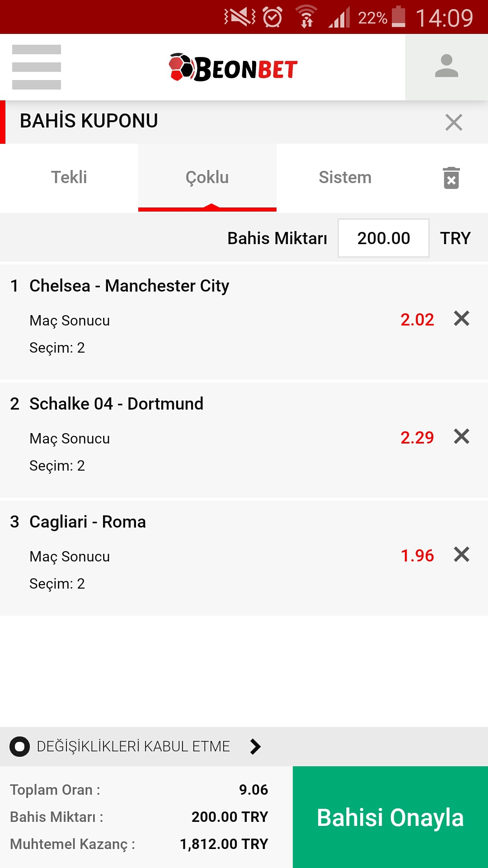
Task: Open the user account profile icon
Action: pos(446,67)
